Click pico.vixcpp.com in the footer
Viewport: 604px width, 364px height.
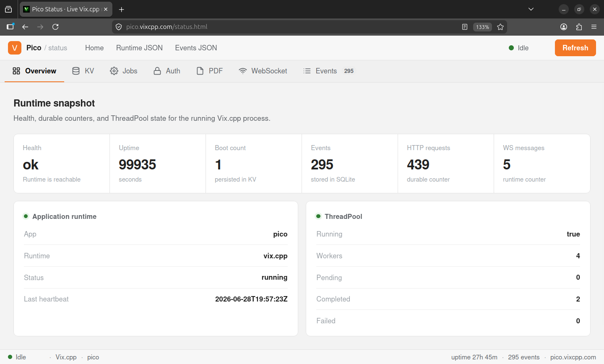coord(573,357)
